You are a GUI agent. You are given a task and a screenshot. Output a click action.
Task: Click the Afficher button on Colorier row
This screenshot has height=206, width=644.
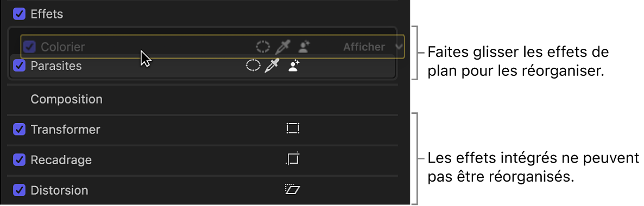point(364,47)
